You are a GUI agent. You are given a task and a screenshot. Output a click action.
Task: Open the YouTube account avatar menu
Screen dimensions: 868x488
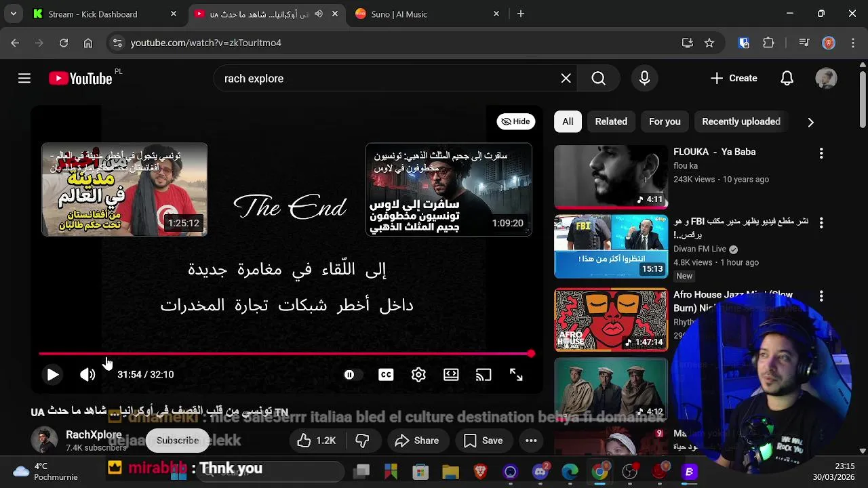[826, 79]
